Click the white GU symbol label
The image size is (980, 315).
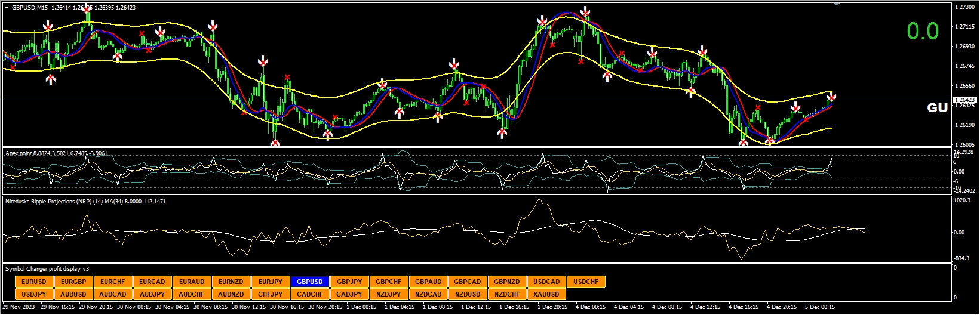[x=936, y=108]
